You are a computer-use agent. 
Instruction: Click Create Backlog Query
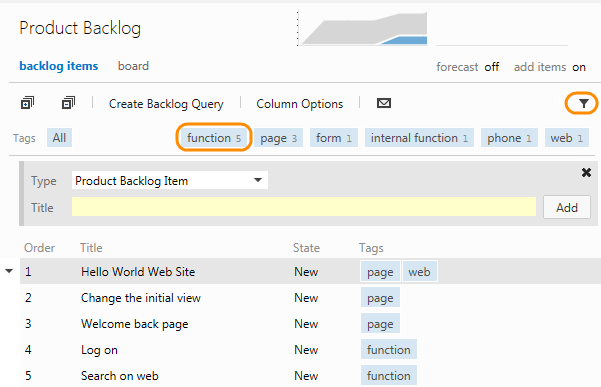pyautogui.click(x=166, y=103)
